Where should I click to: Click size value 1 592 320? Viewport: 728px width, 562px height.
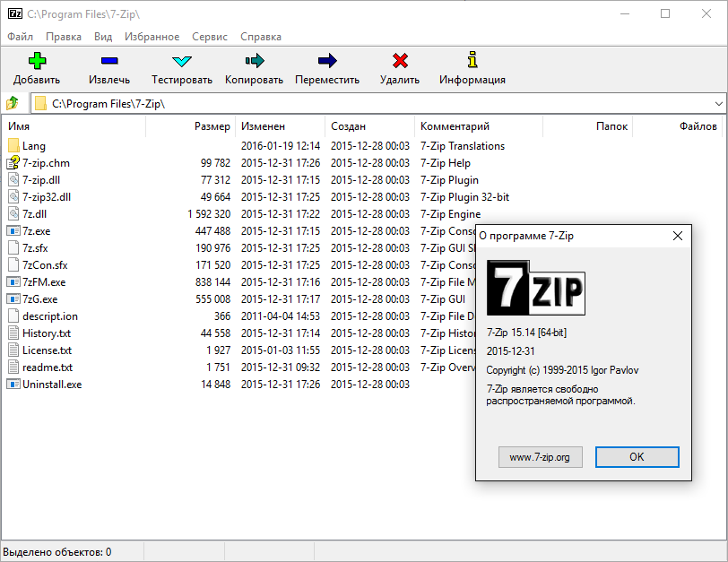point(209,214)
